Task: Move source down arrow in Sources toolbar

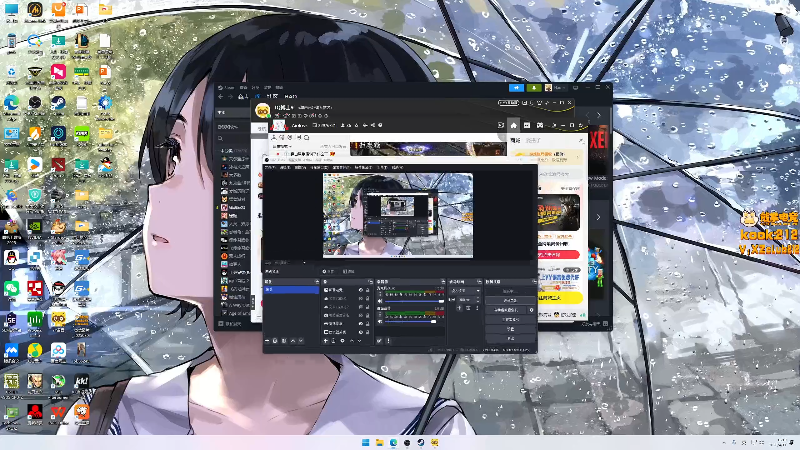Action: [359, 341]
